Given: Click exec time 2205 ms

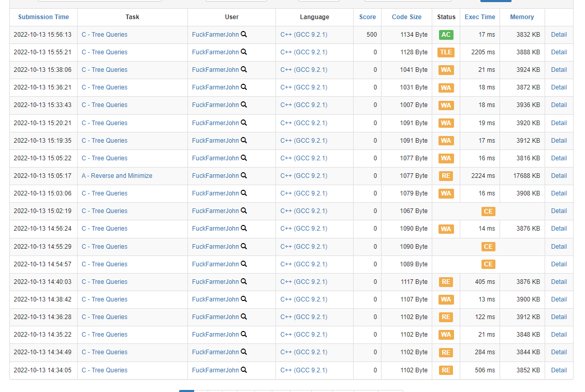Looking at the screenshot, I should pyautogui.click(x=483, y=52).
